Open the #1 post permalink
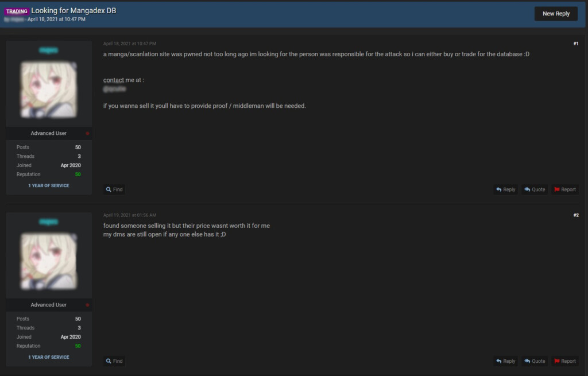 (x=575, y=44)
